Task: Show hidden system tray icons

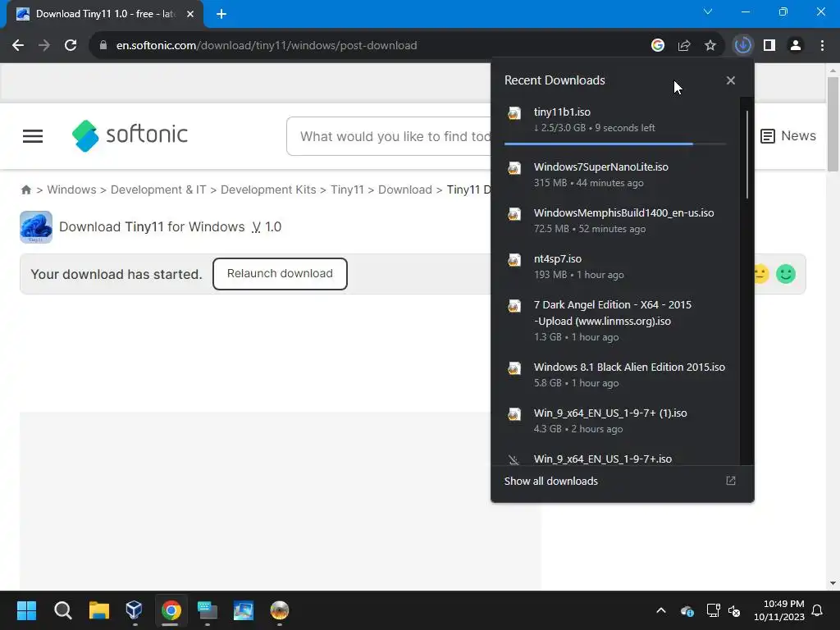Action: click(x=661, y=610)
